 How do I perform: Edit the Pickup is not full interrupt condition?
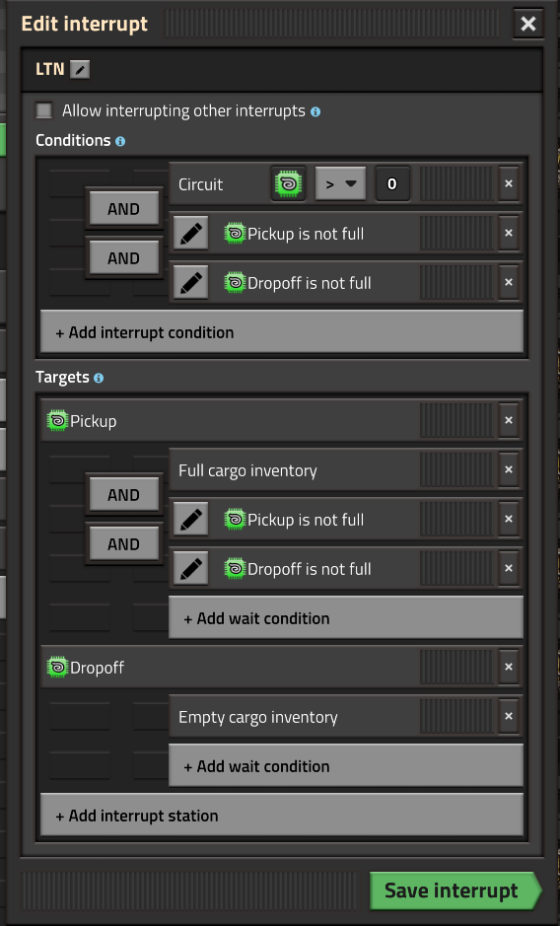[191, 234]
